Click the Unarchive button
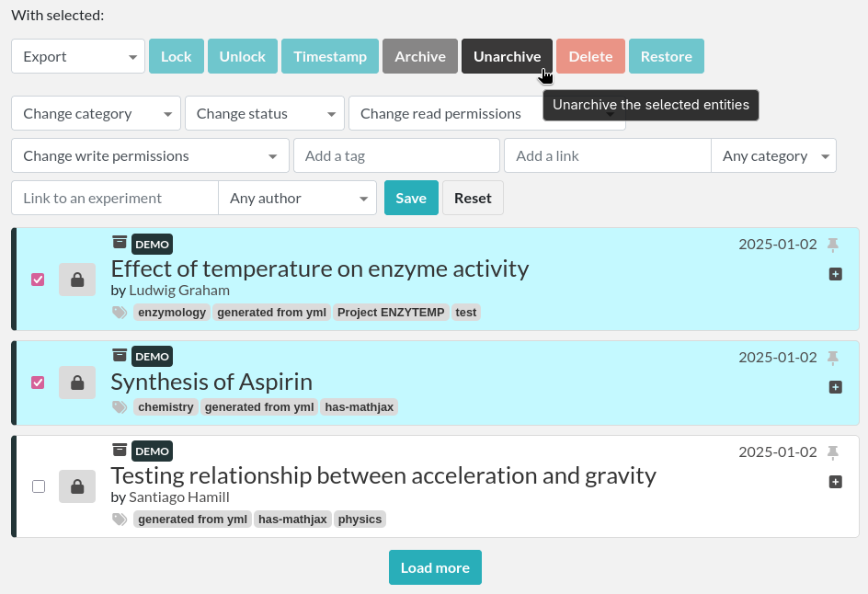 pos(507,56)
